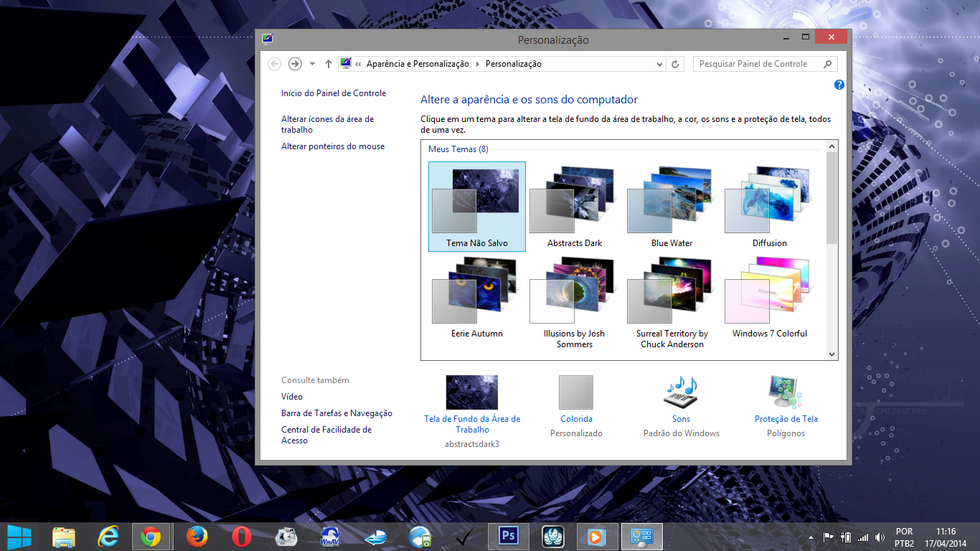Choose the Diffusion theme
The image size is (980, 551).
tap(770, 207)
